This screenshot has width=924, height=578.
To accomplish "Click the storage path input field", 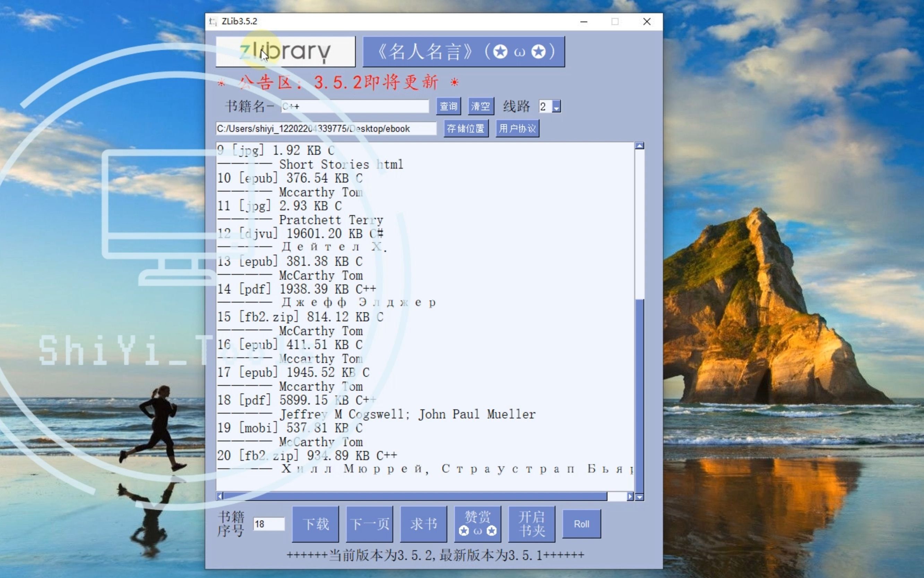I will point(326,128).
